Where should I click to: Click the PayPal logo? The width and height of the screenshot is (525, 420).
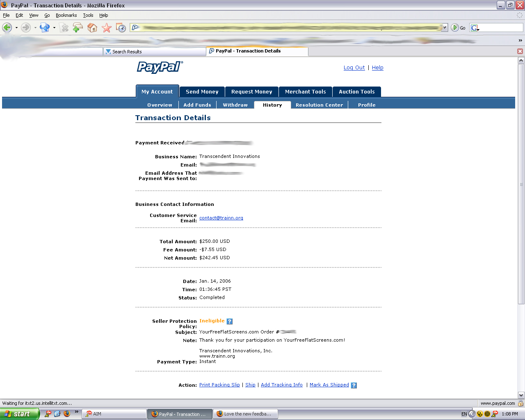pos(160,67)
